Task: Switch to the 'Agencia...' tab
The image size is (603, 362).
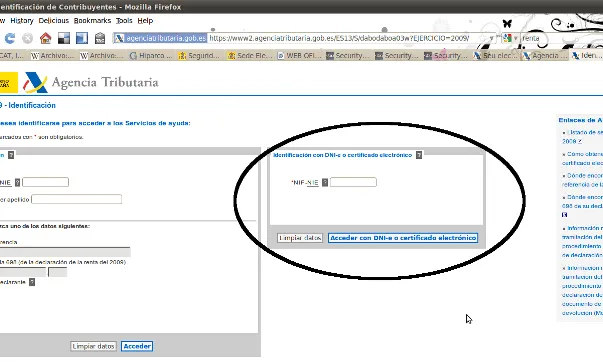Action: (x=545, y=56)
